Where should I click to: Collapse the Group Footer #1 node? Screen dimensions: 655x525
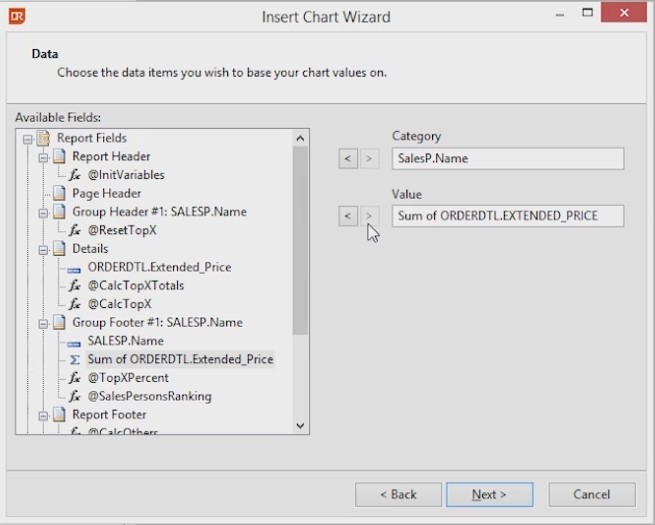click(43, 323)
